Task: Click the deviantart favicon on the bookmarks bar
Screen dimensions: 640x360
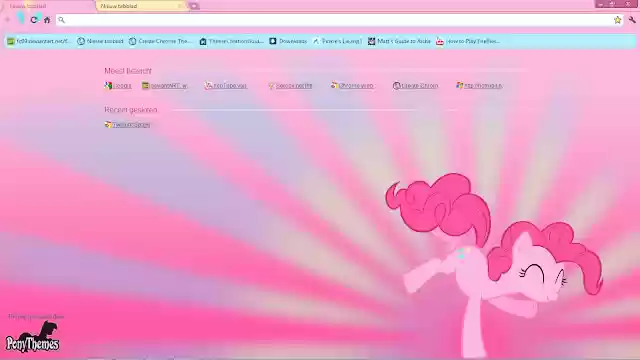Action: tap(11, 41)
